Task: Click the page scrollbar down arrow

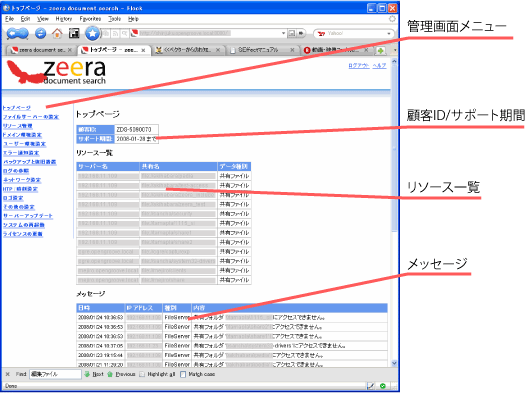Action: pos(394,363)
